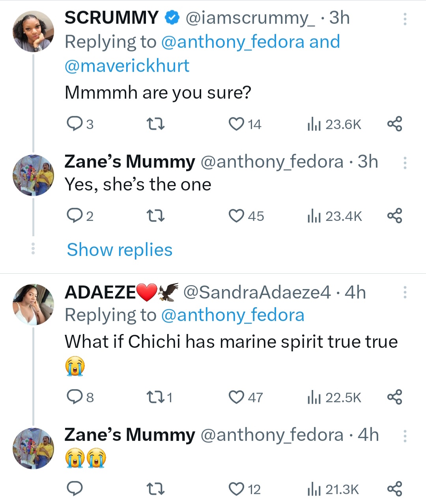
Task: Open share options for ADAEZE's tweet
Action: coord(395,397)
